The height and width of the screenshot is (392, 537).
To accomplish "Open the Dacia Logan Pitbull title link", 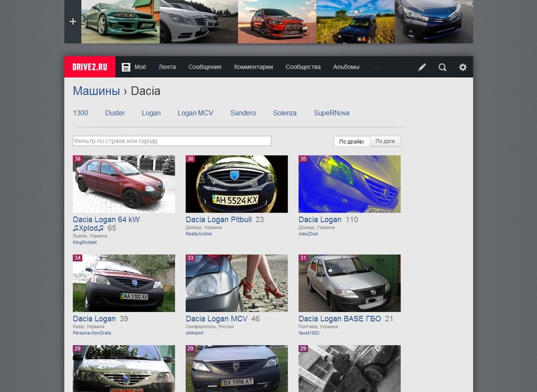I will pos(219,220).
